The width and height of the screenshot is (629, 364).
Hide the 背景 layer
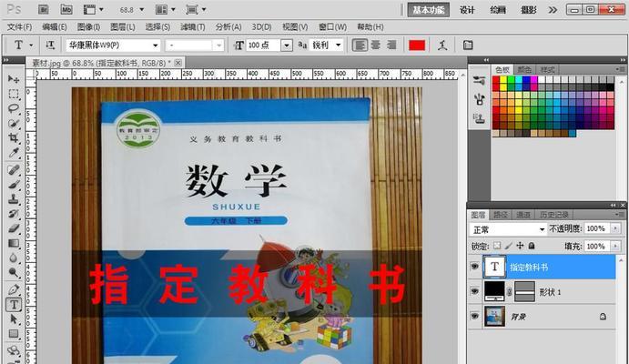coord(474,317)
